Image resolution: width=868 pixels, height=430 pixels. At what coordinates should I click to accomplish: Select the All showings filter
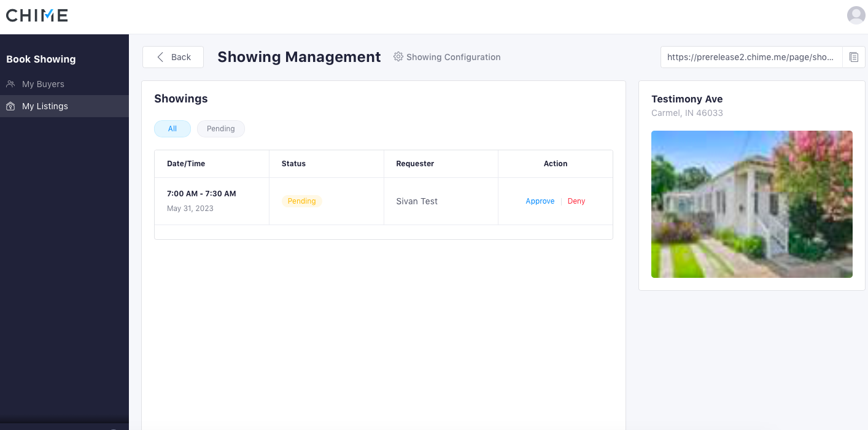pyautogui.click(x=172, y=129)
